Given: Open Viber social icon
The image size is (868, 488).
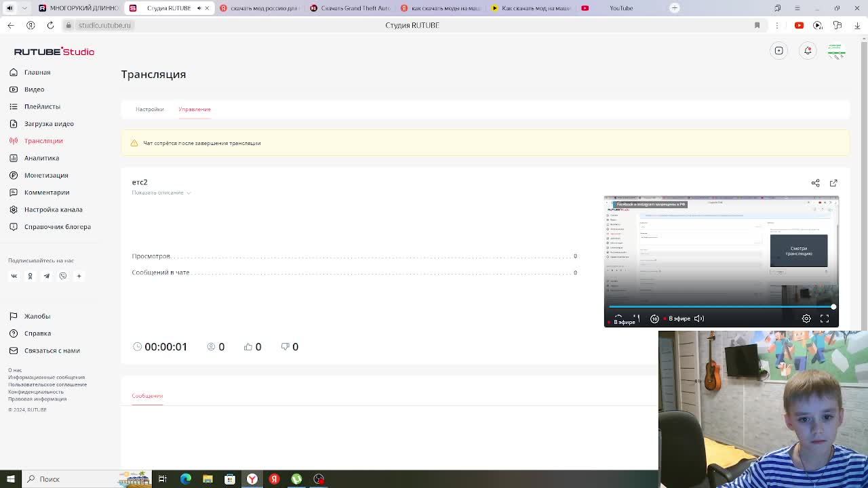Looking at the screenshot, I should 62,276.
